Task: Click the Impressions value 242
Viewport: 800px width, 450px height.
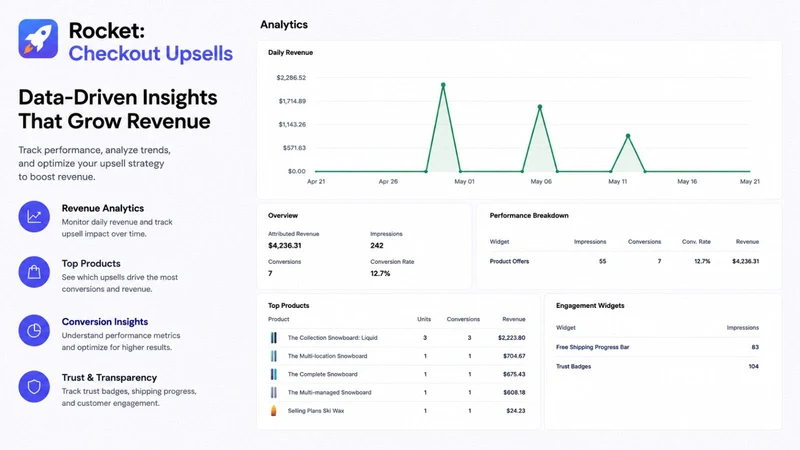Action: pyautogui.click(x=377, y=245)
